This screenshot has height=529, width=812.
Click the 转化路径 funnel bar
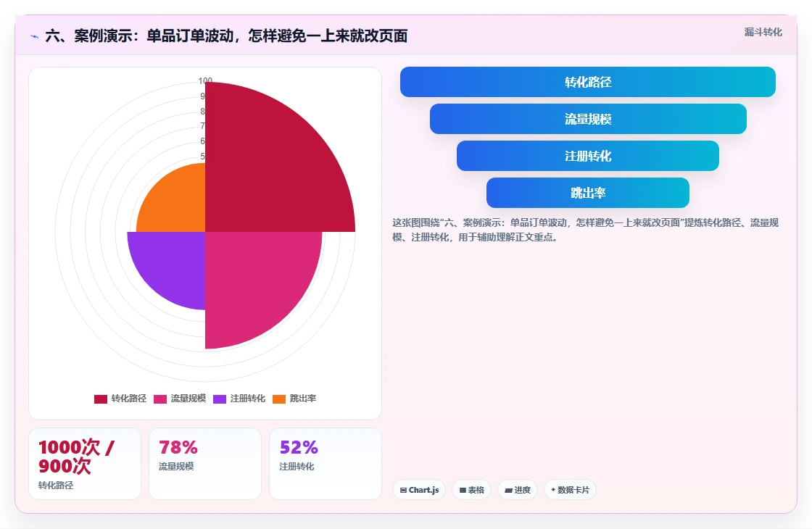[x=588, y=82]
